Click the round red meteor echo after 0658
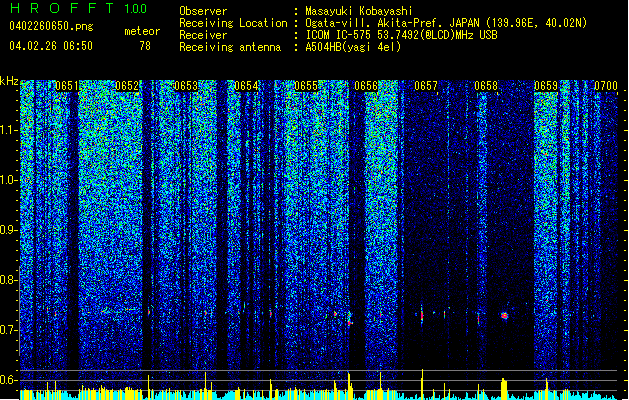This screenshot has height=400, width=629. (x=505, y=316)
